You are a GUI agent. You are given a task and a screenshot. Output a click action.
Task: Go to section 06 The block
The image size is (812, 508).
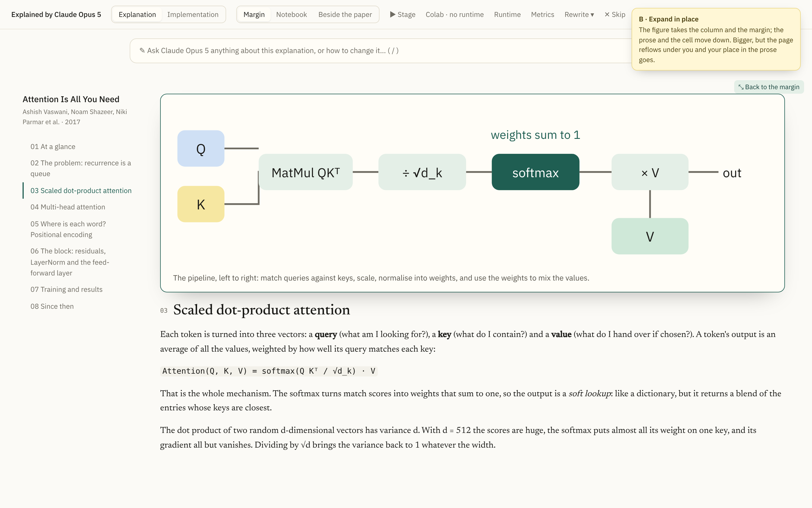tap(70, 262)
